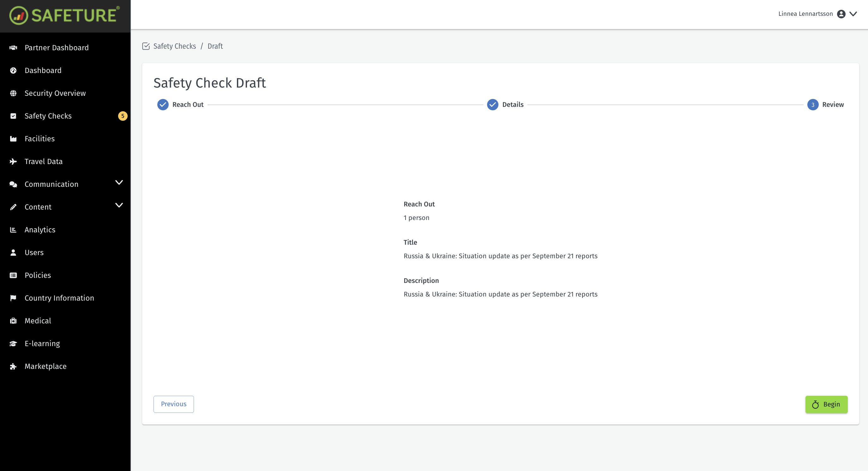Image resolution: width=868 pixels, height=471 pixels.
Task: Open Policies via its list icon
Action: click(x=13, y=275)
